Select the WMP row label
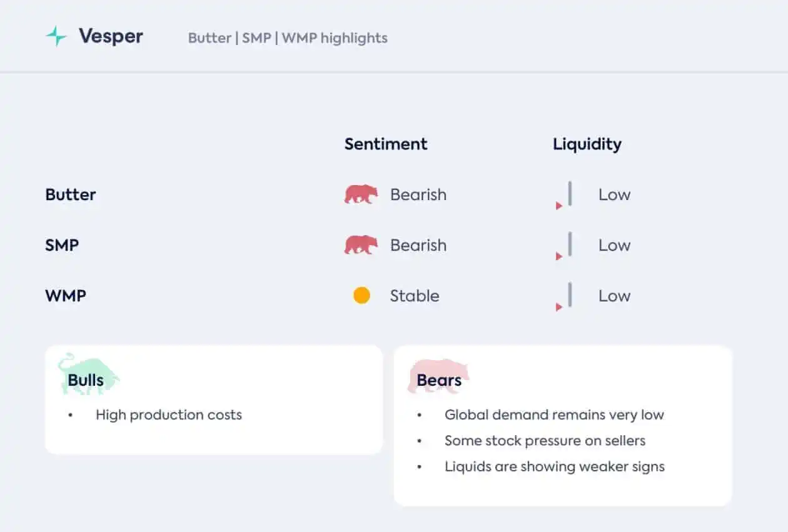This screenshot has width=788, height=532. (66, 296)
